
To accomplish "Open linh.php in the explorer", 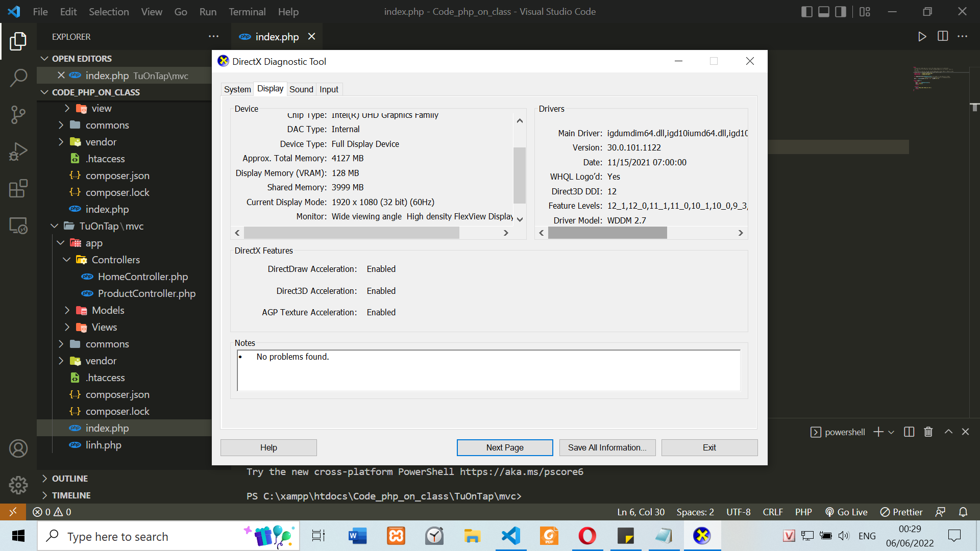I will tap(103, 445).
